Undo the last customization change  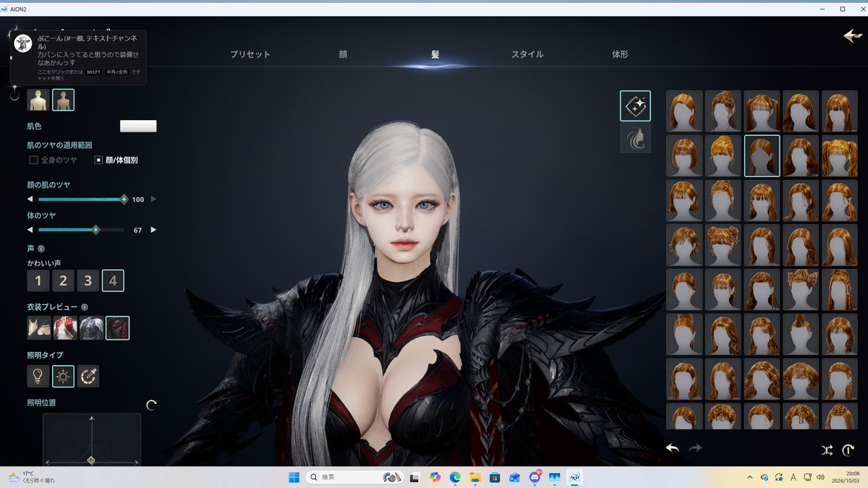(x=672, y=448)
